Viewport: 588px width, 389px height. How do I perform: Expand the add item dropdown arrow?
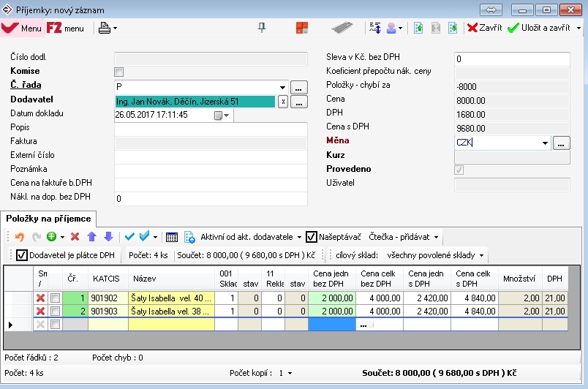tap(62, 237)
